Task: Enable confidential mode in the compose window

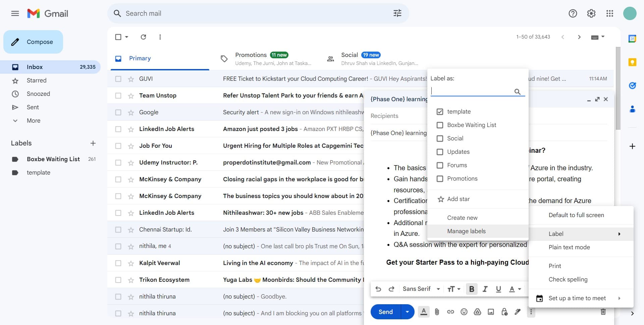Action: (x=504, y=312)
